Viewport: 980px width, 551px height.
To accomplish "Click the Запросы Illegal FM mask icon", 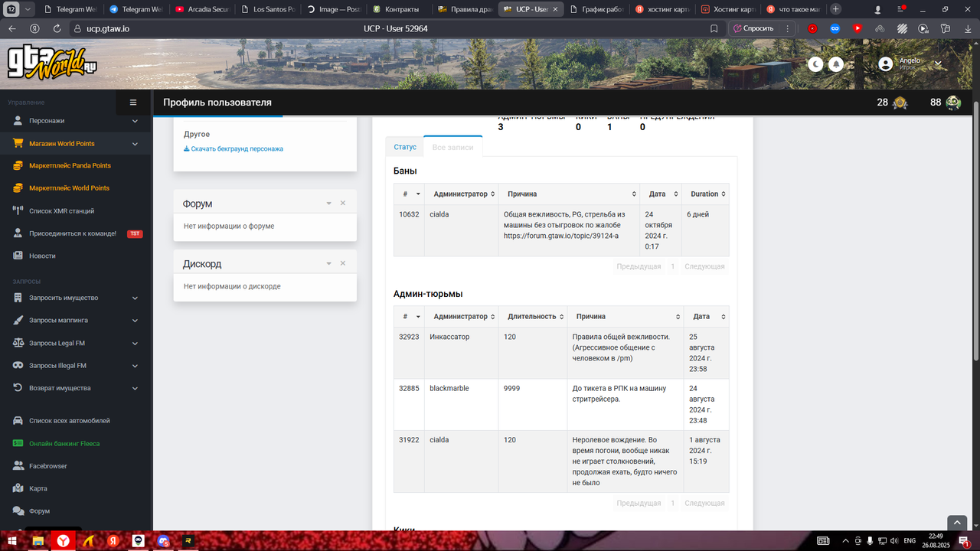I will click(18, 365).
